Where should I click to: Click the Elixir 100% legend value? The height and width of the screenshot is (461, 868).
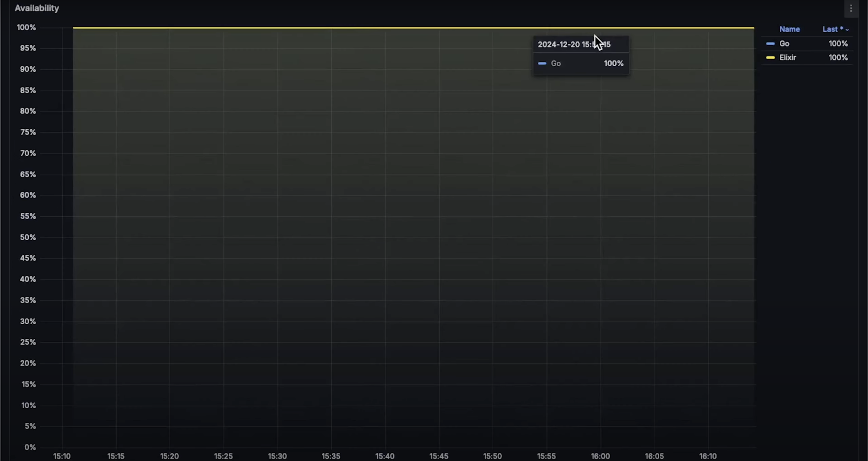pyautogui.click(x=838, y=58)
